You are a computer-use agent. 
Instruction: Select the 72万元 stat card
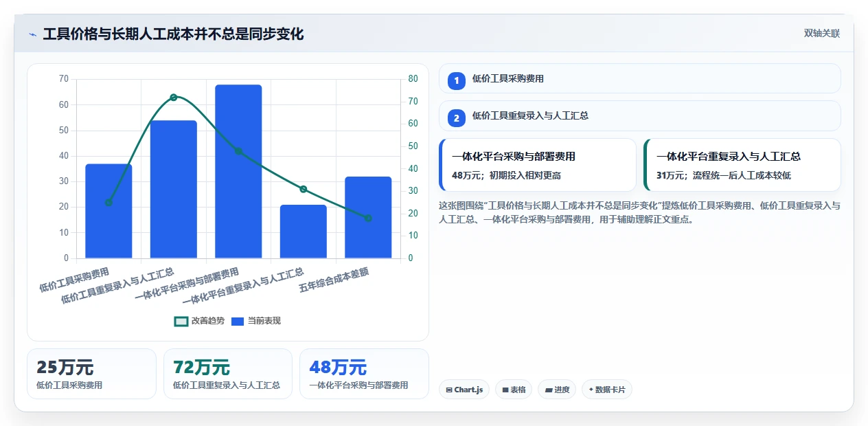pyautogui.click(x=228, y=374)
